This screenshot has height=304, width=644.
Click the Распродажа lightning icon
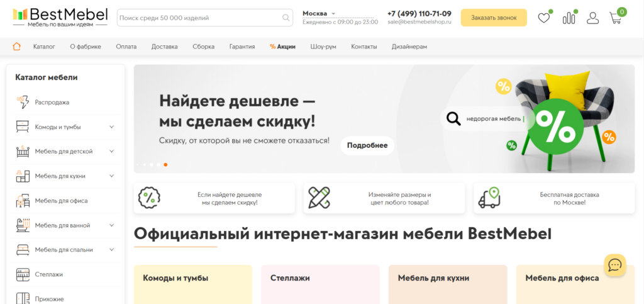coord(23,103)
